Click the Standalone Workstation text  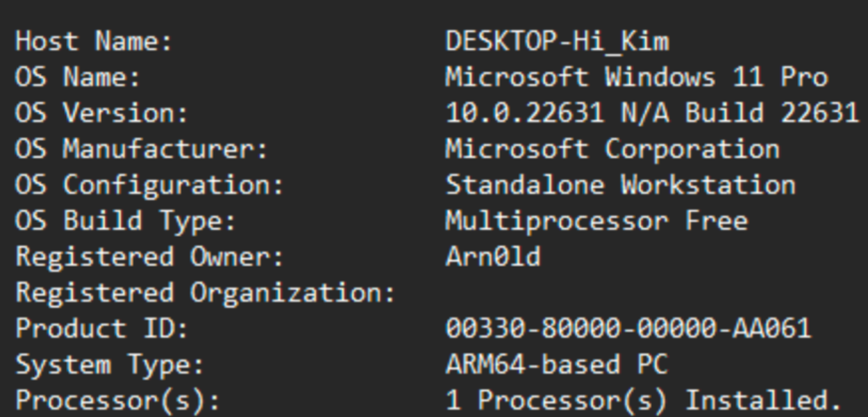620,186
